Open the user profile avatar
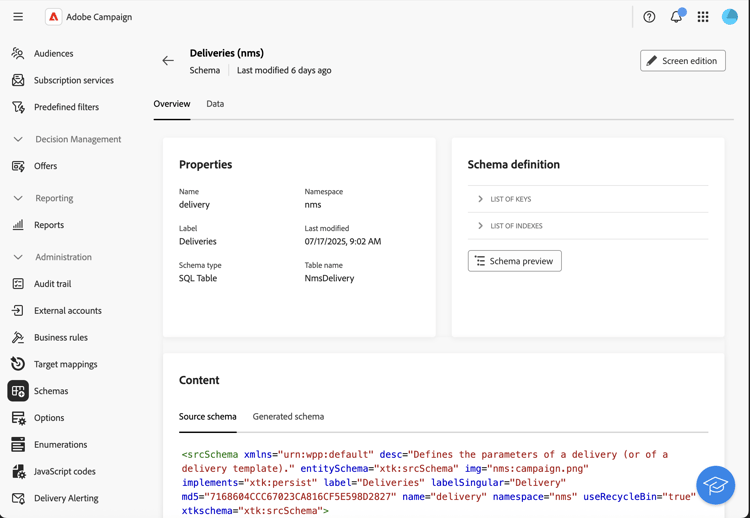The image size is (750, 518). (x=729, y=17)
